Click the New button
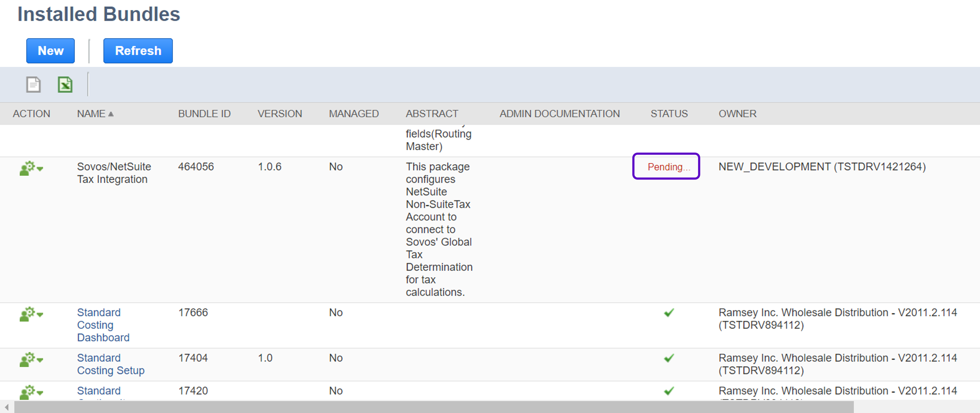Image resolution: width=980 pixels, height=413 pixels. click(x=51, y=51)
